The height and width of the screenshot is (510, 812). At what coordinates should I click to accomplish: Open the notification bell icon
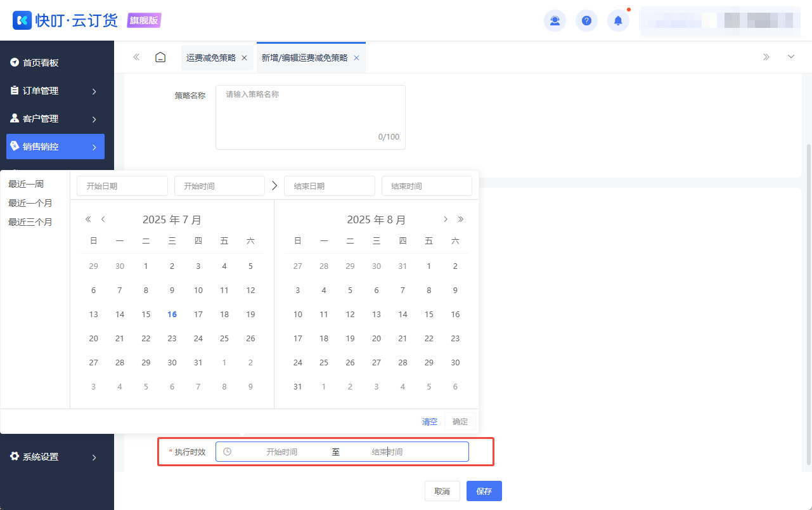618,20
